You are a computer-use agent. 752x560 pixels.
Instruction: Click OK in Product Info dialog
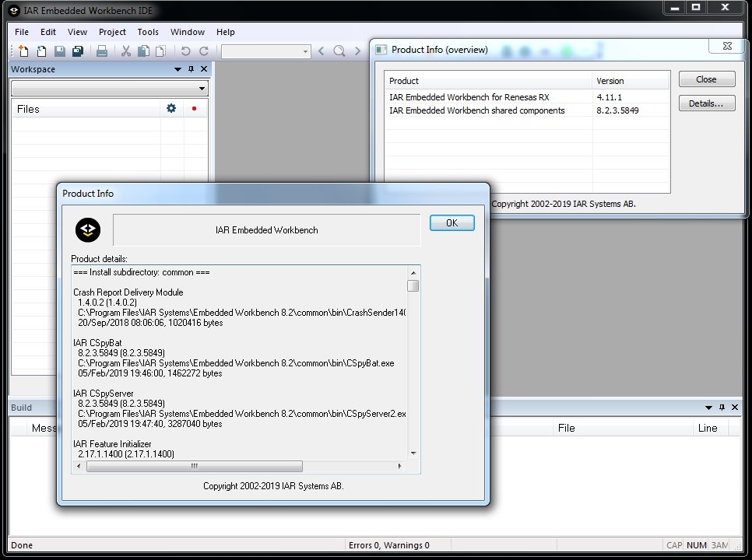(x=452, y=222)
